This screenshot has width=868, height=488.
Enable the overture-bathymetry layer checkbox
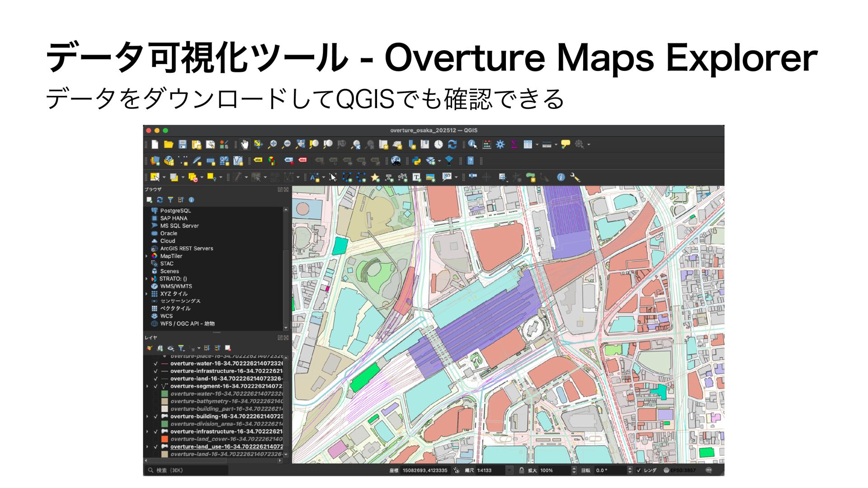(x=156, y=401)
